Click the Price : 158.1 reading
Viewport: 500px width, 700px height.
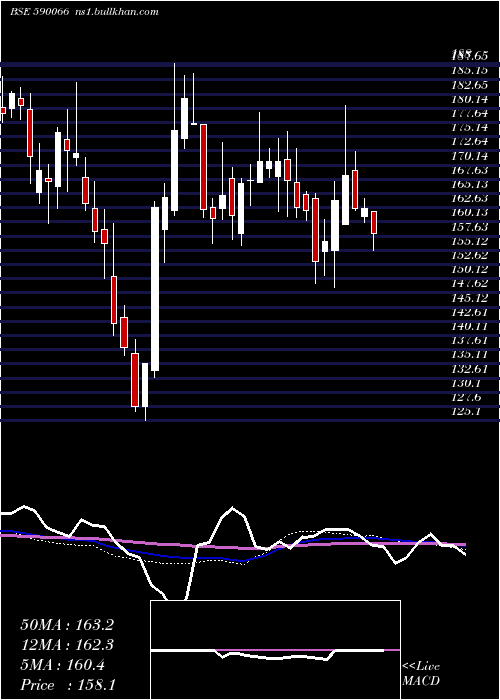tap(67, 685)
